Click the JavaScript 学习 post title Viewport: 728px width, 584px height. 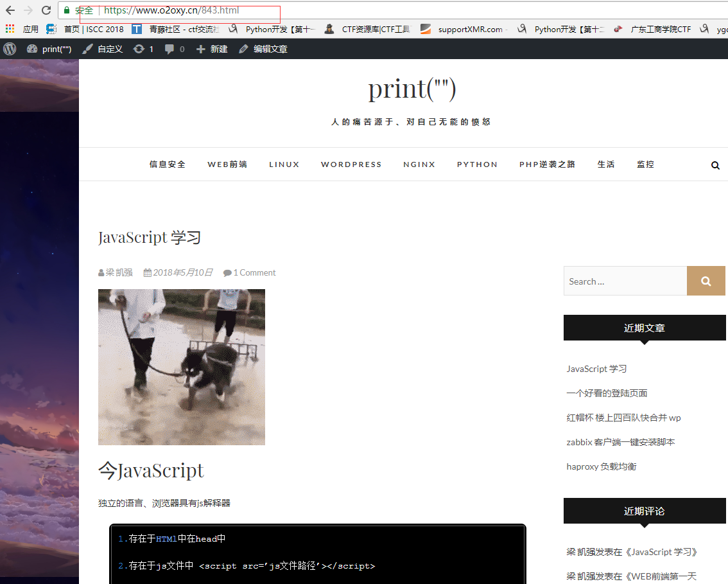tap(150, 238)
